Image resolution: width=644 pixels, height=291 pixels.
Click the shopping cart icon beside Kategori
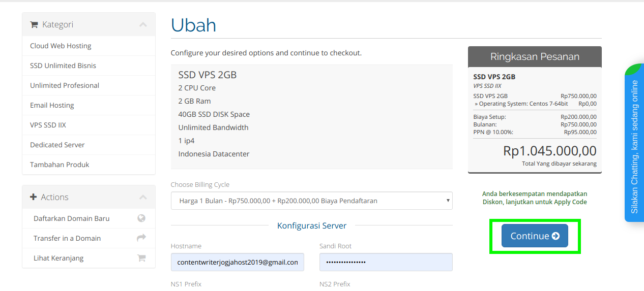point(34,24)
